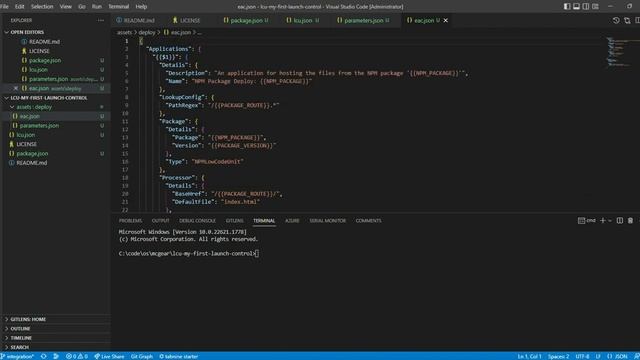Image resolution: width=640 pixels, height=360 pixels.
Task: Switch to the Comments panel tab
Action: (x=368, y=220)
